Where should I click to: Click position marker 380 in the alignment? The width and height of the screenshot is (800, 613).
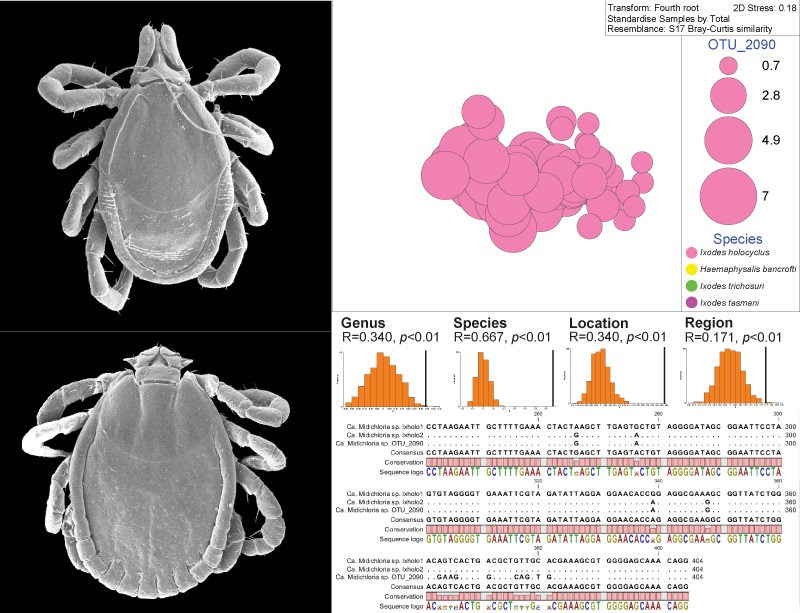tap(537, 548)
